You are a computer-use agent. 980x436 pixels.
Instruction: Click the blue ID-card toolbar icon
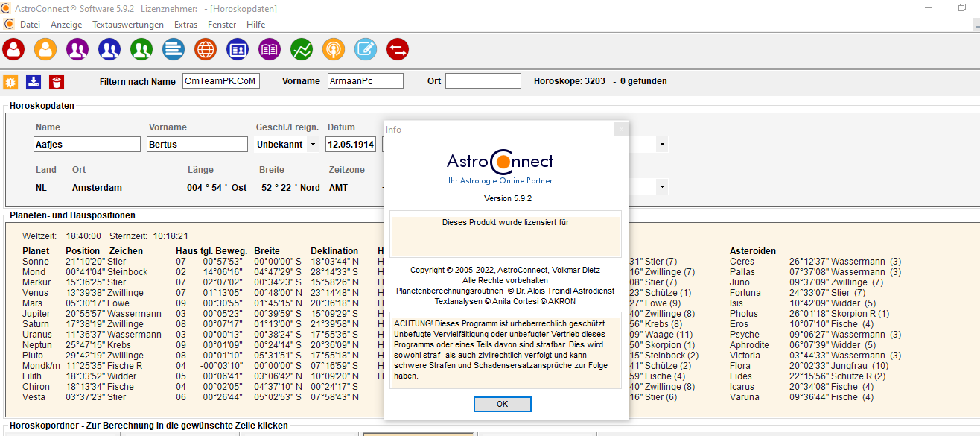tap(238, 49)
